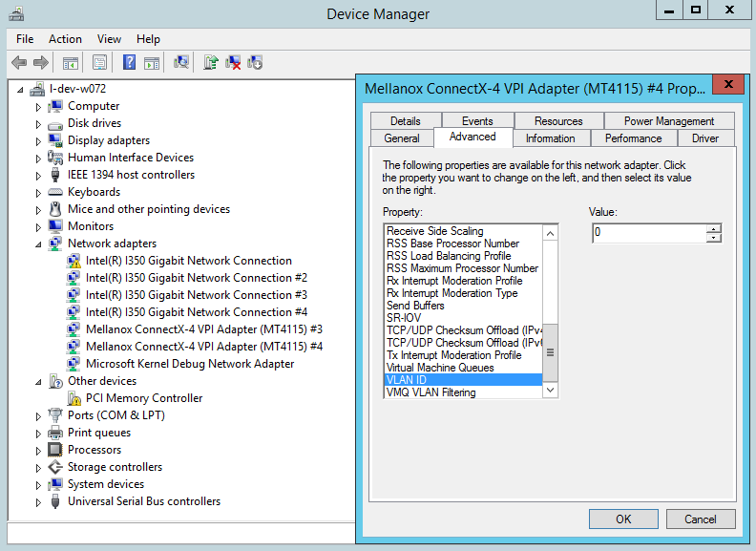Click the Forward arrow toolbar icon
The width and height of the screenshot is (756, 551).
click(x=40, y=62)
